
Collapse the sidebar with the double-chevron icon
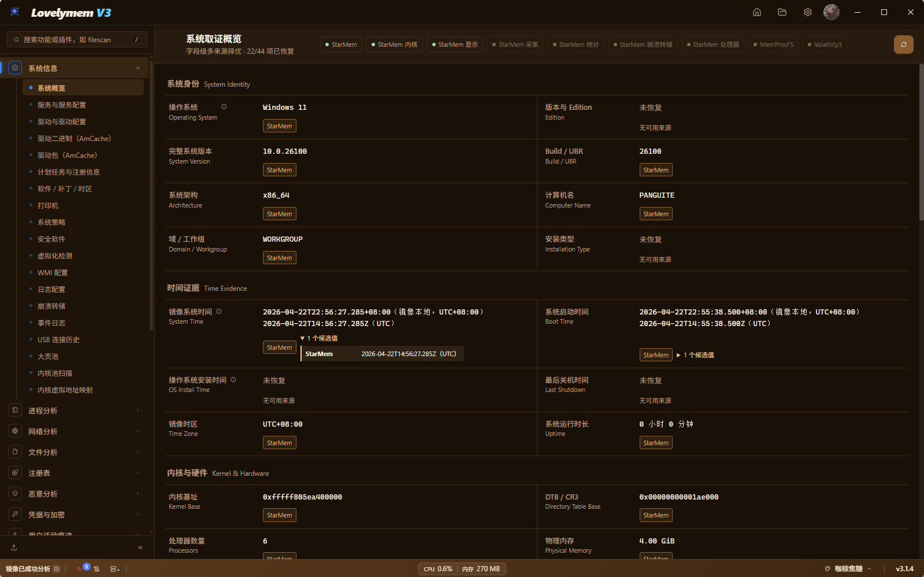(x=140, y=548)
